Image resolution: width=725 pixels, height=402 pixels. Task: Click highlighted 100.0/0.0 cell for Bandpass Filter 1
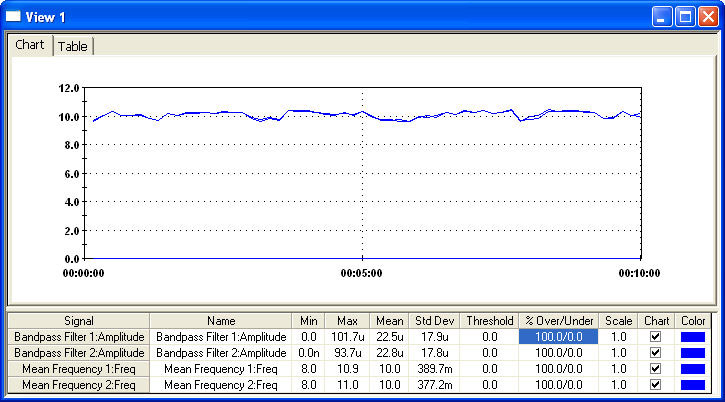click(559, 337)
